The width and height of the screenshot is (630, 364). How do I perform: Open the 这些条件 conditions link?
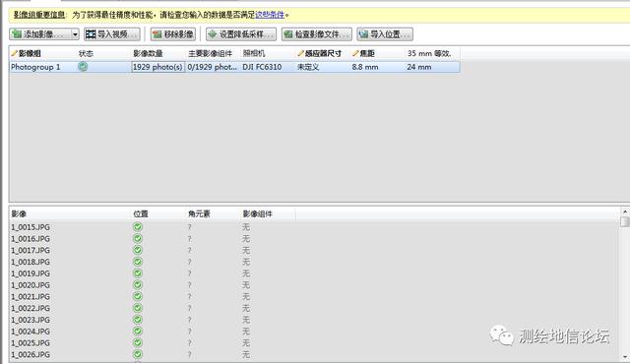(270, 15)
